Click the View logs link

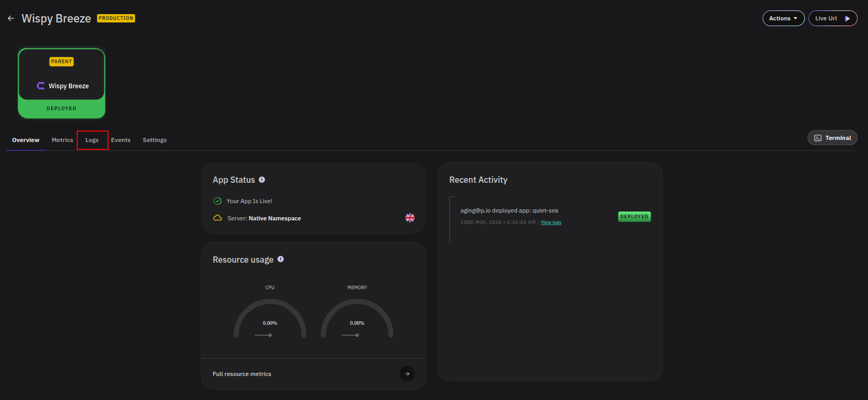(551, 222)
